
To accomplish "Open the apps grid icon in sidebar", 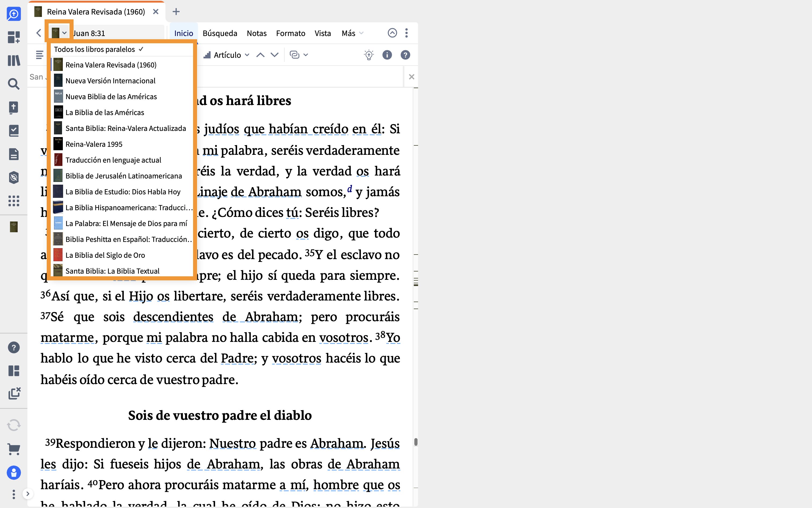I will tap(14, 201).
